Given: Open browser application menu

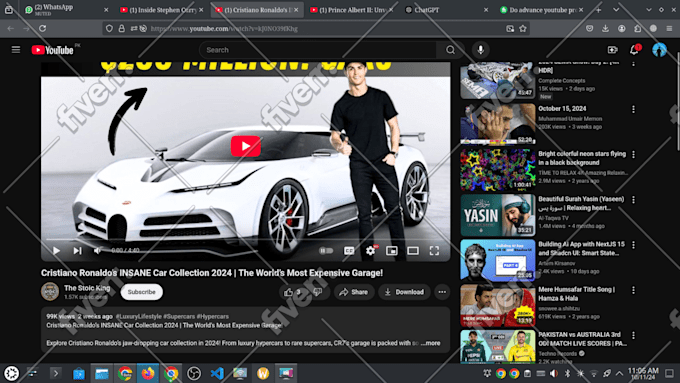Looking at the screenshot, I should (x=669, y=29).
